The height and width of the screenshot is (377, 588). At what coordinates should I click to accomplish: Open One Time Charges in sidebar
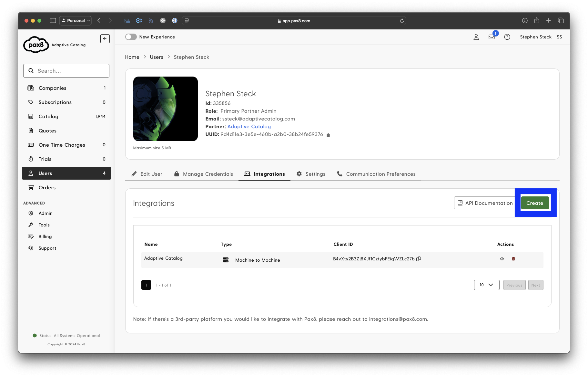pyautogui.click(x=66, y=145)
